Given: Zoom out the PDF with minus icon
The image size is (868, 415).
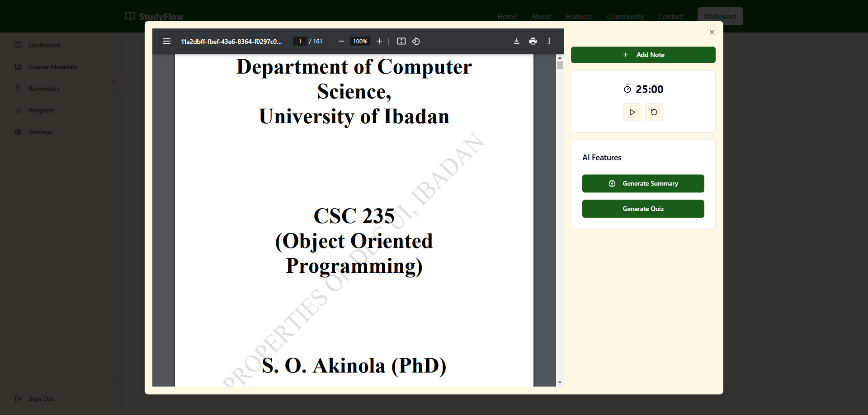Looking at the screenshot, I should click(x=341, y=41).
